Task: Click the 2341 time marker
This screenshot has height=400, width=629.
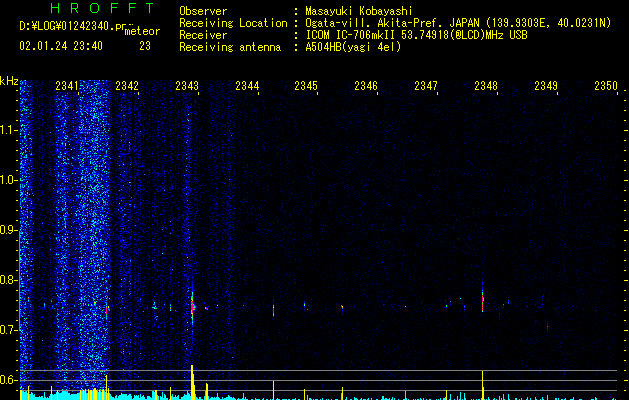Action: click(67, 86)
